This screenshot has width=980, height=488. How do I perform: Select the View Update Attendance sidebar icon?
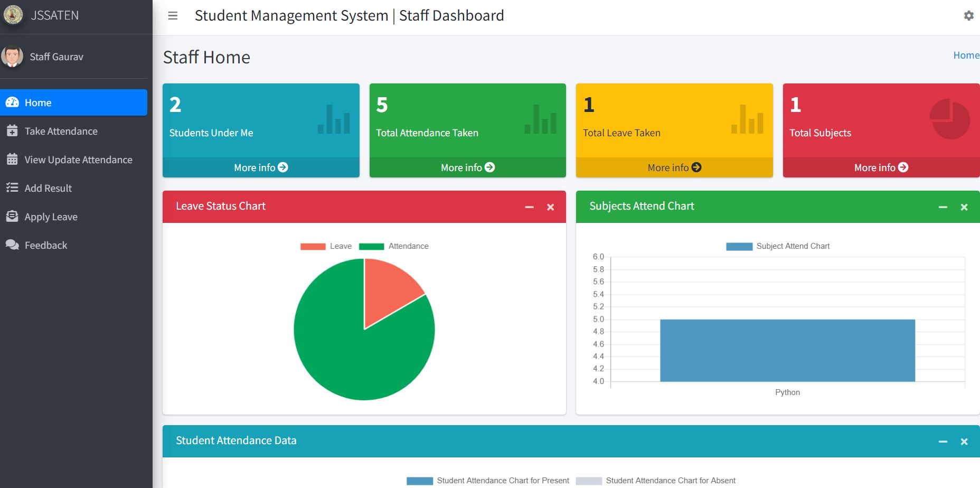(12, 159)
